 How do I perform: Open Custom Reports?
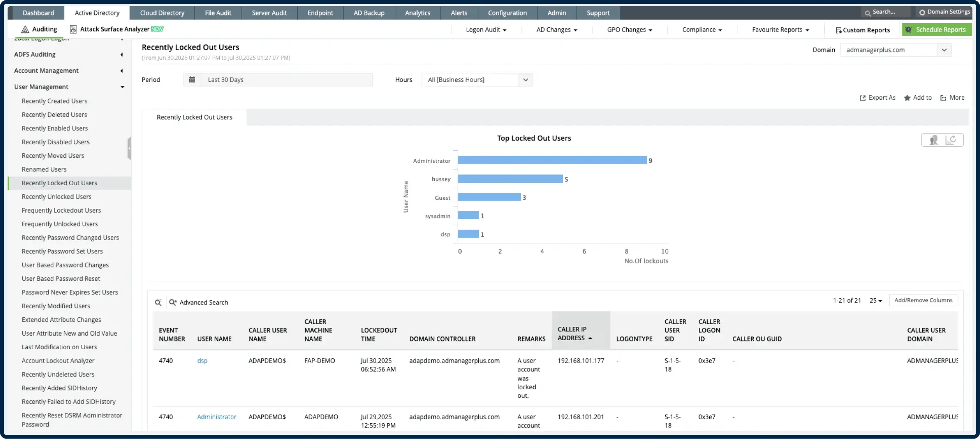[x=862, y=29]
